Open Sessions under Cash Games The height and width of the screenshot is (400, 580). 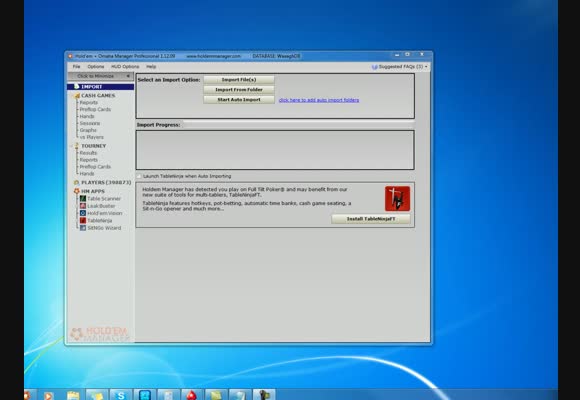[x=90, y=123]
